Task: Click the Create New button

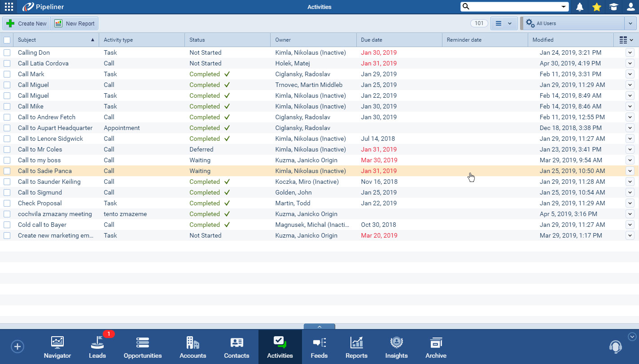Action: pyautogui.click(x=26, y=23)
